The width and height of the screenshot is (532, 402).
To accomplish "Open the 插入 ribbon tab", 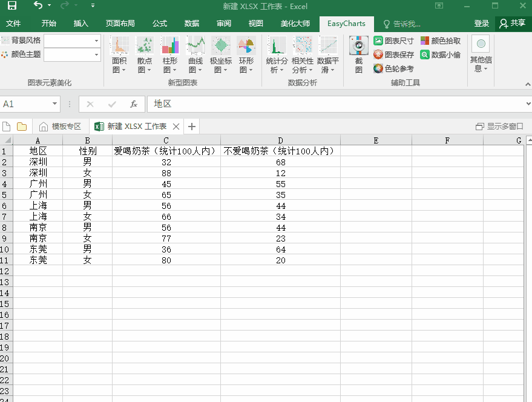I will 82,24.
